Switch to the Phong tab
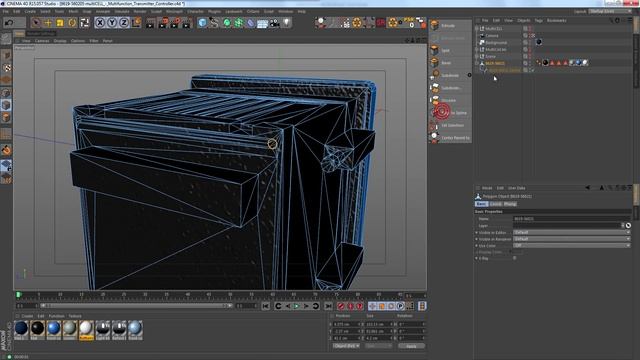Image resolution: width=640 pixels, height=360 pixels. (510, 204)
